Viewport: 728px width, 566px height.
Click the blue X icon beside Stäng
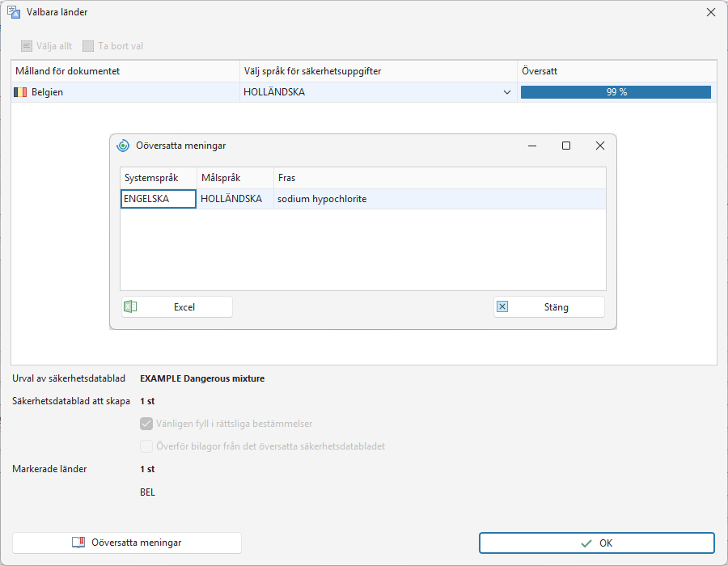[502, 306]
